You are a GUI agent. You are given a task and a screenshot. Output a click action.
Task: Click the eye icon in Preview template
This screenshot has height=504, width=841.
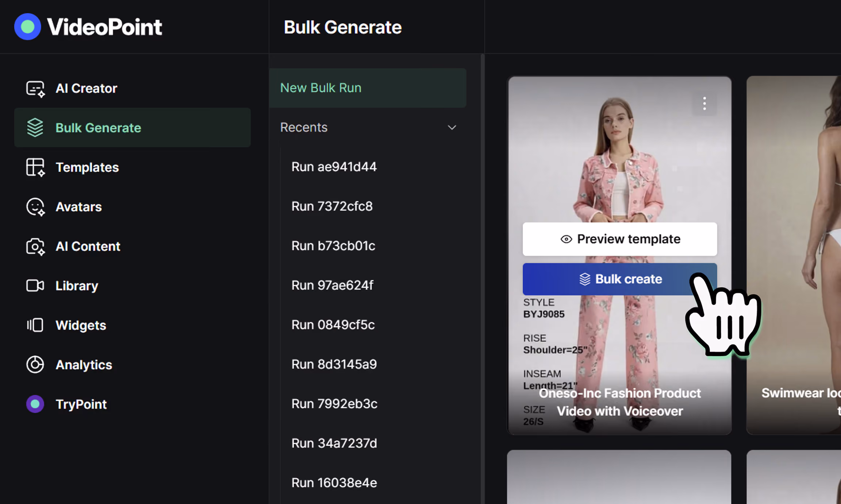pos(566,239)
